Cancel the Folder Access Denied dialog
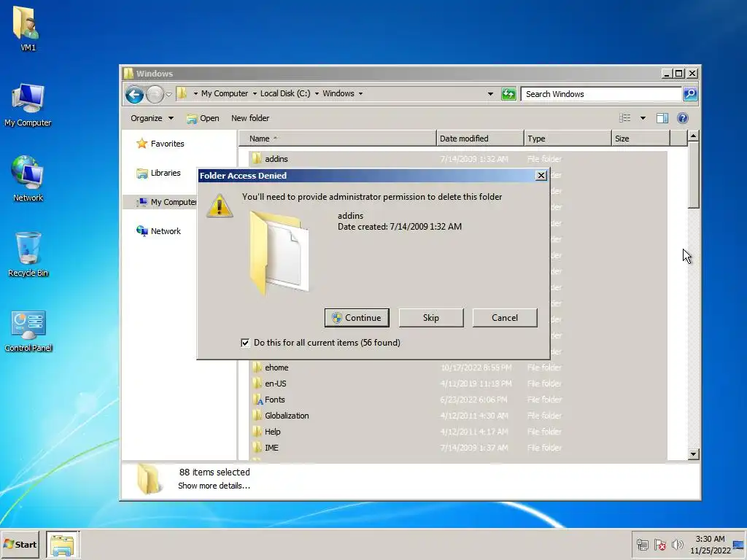747x560 pixels. tap(505, 318)
